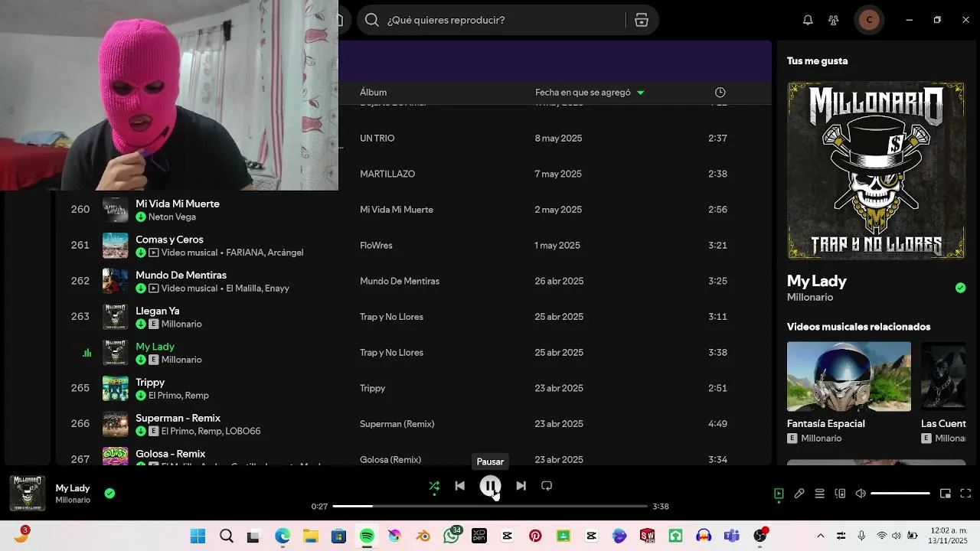Open Windows taskbar search
Screen dimensions: 980x551
(x=227, y=536)
